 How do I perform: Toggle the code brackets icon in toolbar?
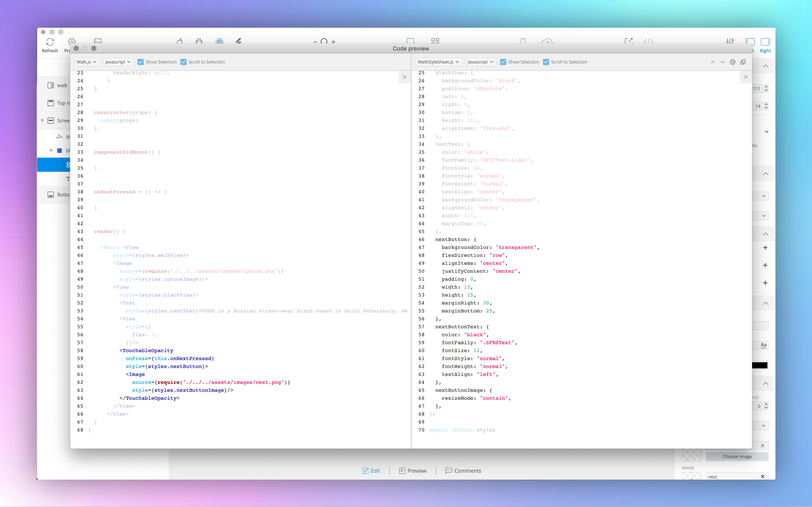click(648, 41)
